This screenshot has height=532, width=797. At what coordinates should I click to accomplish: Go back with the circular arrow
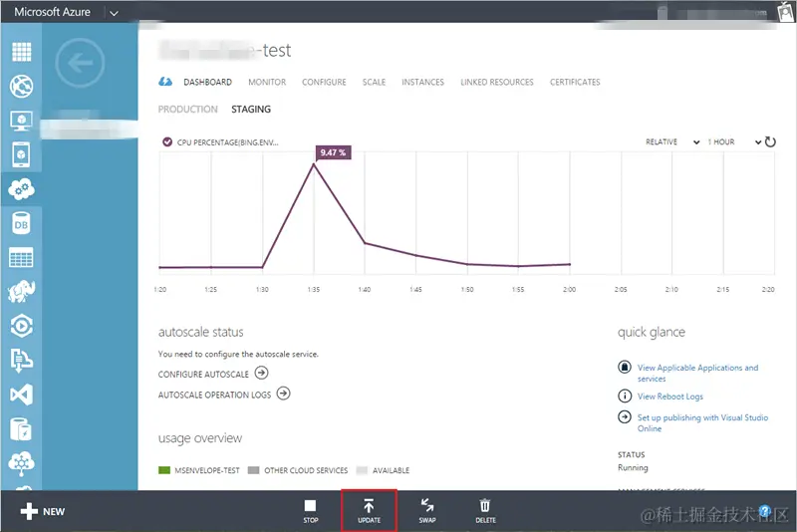(x=81, y=63)
